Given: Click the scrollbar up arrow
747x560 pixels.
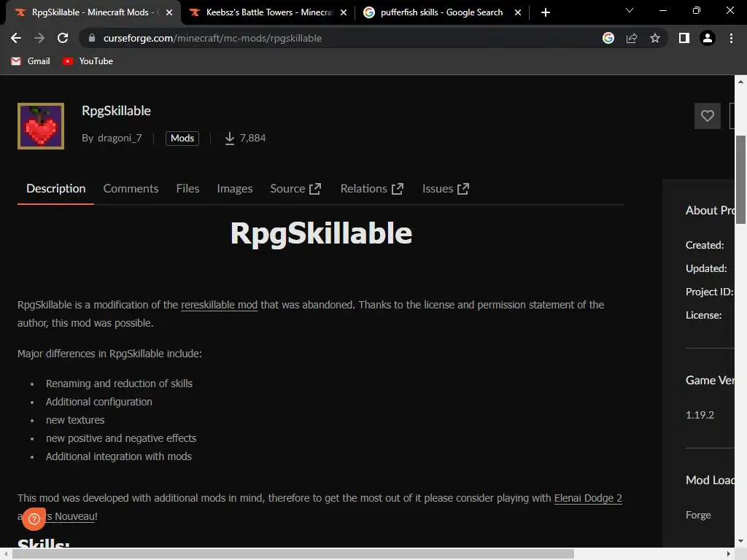Looking at the screenshot, I should 740,82.
